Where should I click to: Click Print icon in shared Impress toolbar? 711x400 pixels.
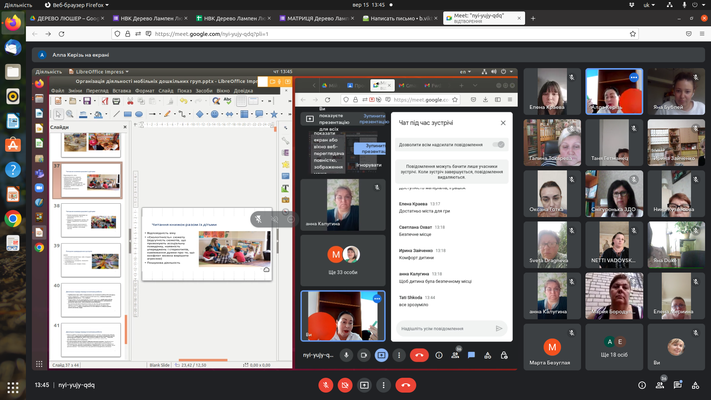(x=116, y=101)
